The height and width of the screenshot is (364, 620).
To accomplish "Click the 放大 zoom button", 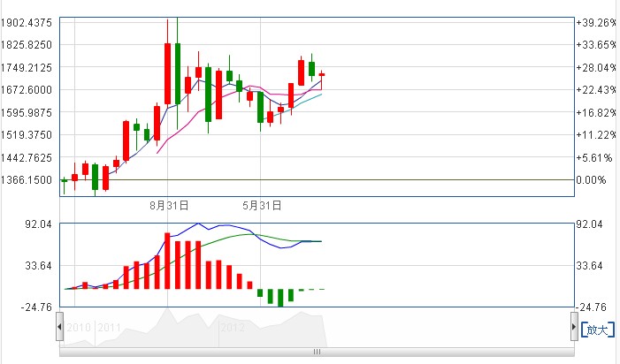I will 598,330.
